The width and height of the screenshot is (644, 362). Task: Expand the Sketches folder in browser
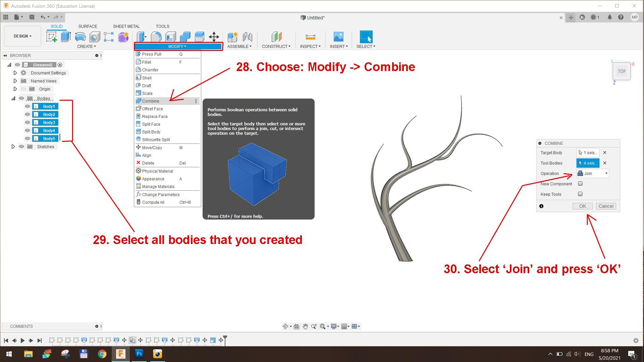click(13, 146)
